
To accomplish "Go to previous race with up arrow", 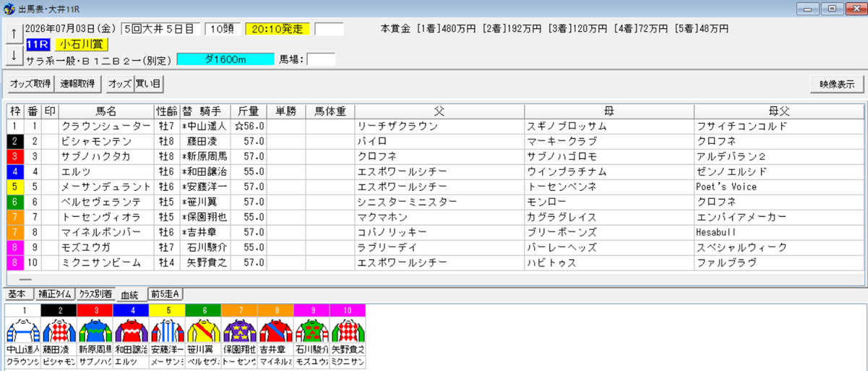I will pyautogui.click(x=13, y=33).
